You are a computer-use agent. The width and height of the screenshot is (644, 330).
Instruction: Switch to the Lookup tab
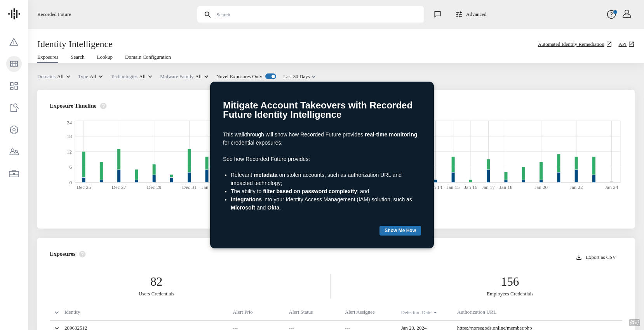[104, 57]
